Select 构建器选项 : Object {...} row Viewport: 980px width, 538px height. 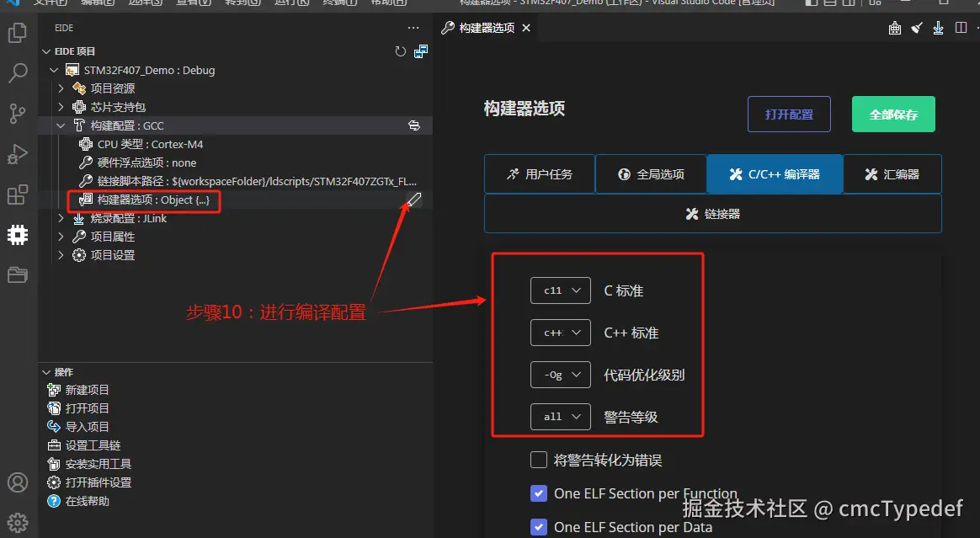[x=235, y=200]
